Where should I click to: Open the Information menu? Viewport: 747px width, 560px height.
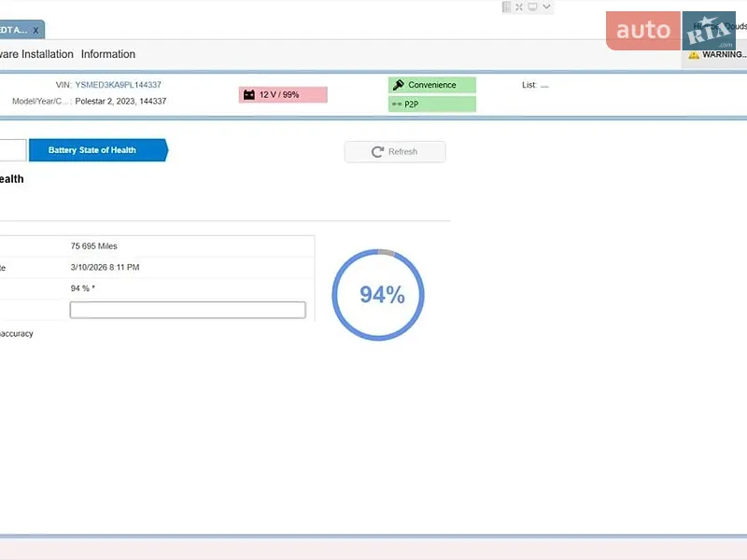click(108, 54)
